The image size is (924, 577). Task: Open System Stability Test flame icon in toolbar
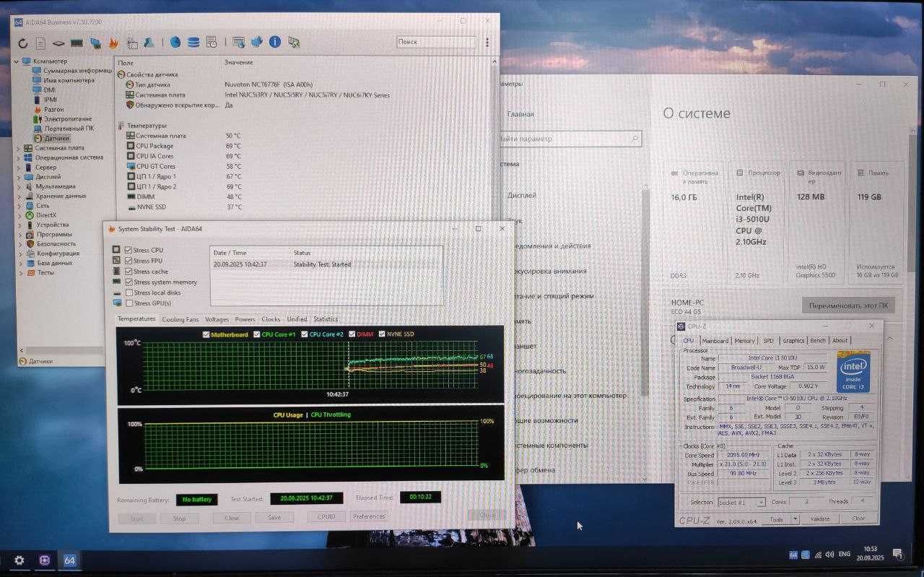113,43
